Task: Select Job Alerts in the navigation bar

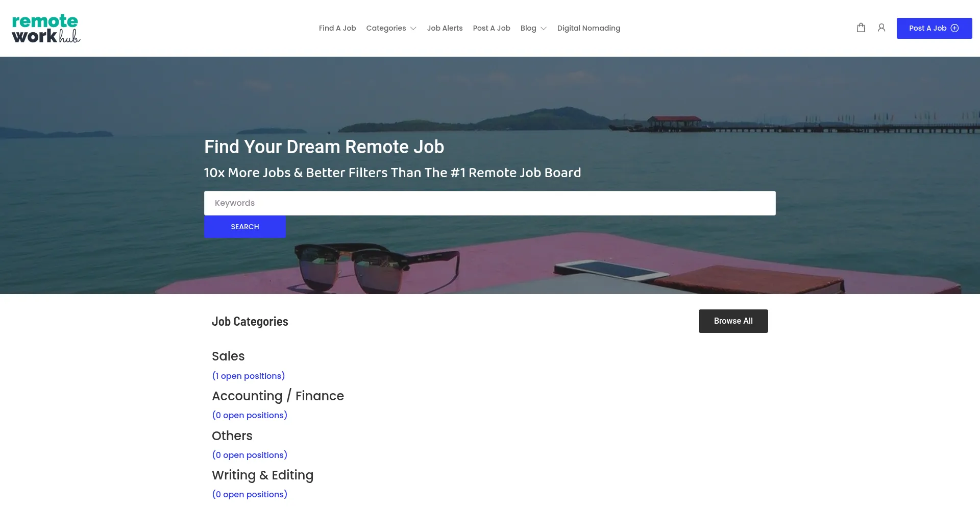Action: tap(445, 28)
